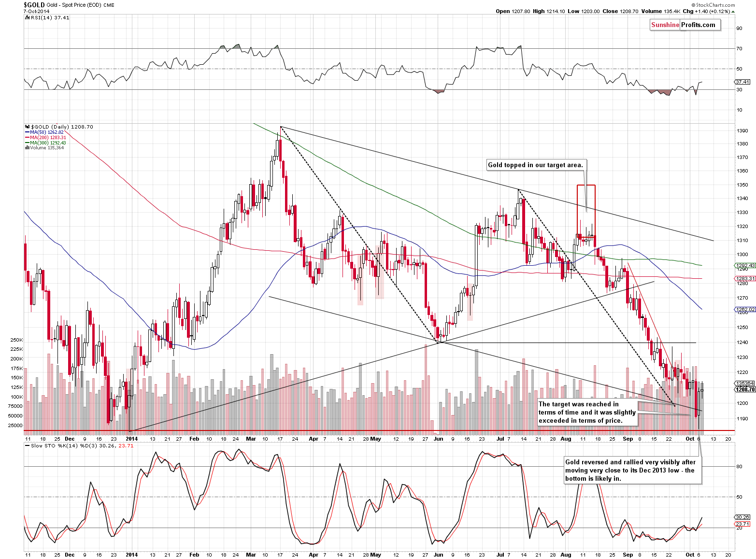Click the 250K label on the volume axis
The image size is (756, 559).
16,340
